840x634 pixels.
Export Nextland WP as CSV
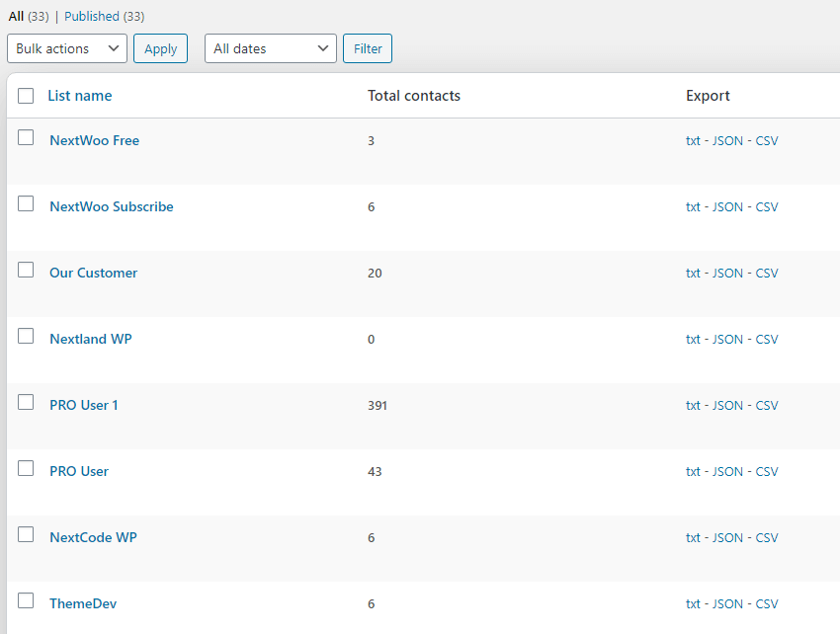[767, 340]
